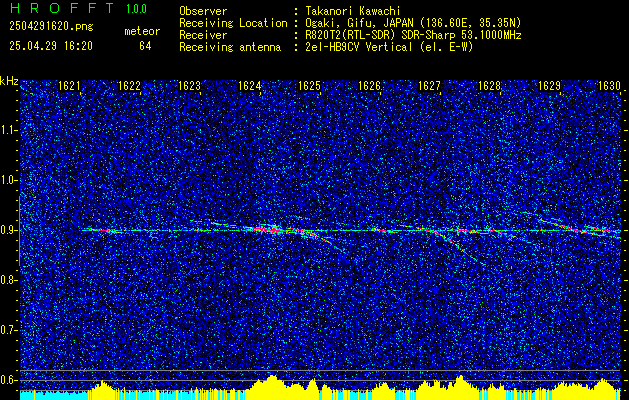Click the Observer label
The width and height of the screenshot is (629, 400).
pos(203,11)
